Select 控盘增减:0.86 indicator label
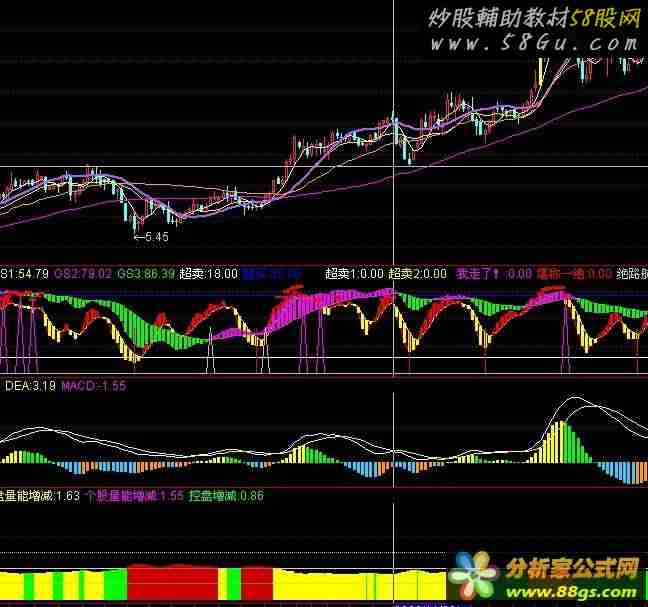648x607 pixels. tap(226, 495)
